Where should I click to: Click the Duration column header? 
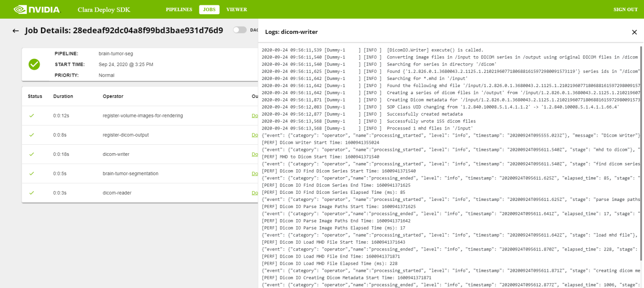[x=63, y=96]
